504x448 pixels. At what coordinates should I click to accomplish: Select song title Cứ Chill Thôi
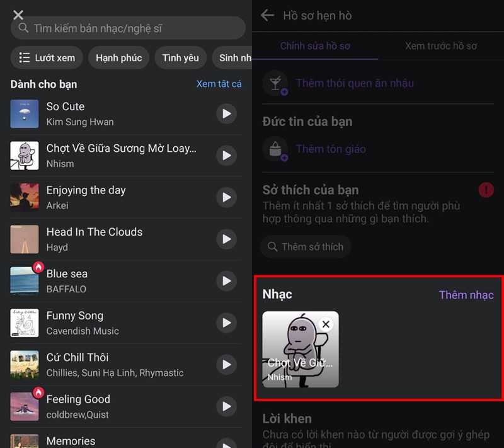(77, 357)
